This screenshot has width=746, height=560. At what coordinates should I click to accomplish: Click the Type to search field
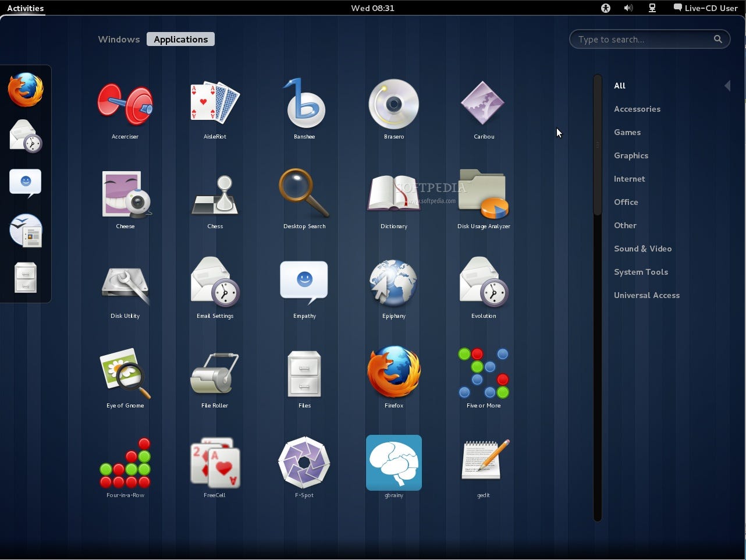(x=649, y=39)
